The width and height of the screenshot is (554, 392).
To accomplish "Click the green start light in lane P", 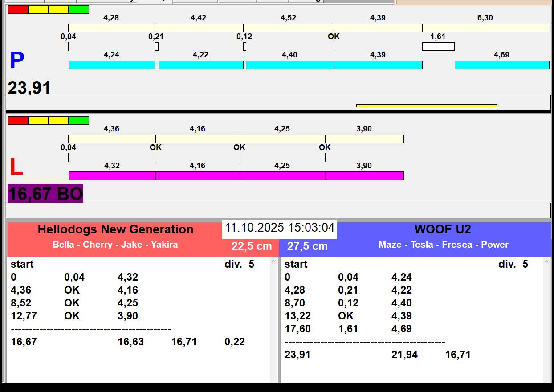I will click(x=78, y=9).
